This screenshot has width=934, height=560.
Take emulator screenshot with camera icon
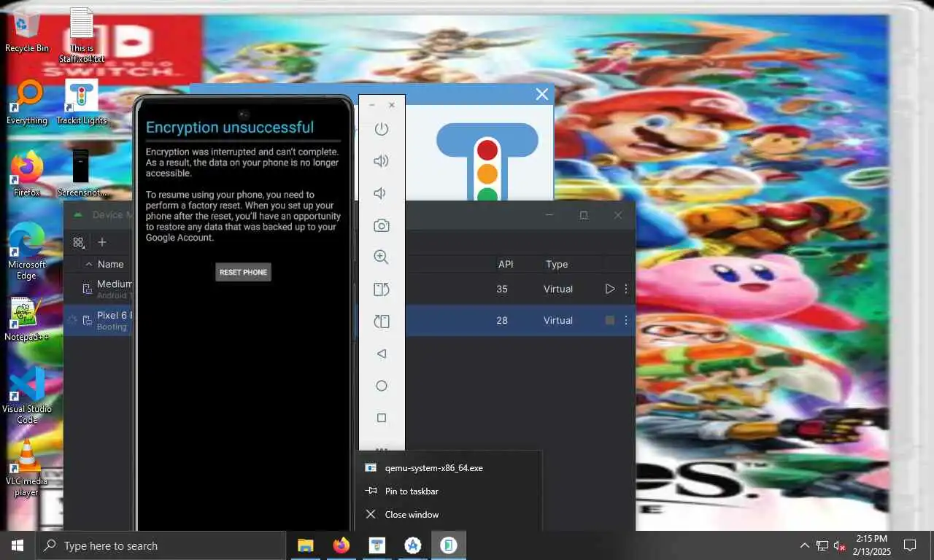tap(381, 226)
